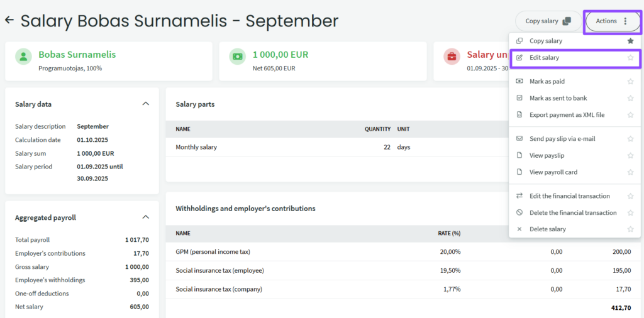
Task: Collapse the Salary data panel
Action: click(145, 104)
